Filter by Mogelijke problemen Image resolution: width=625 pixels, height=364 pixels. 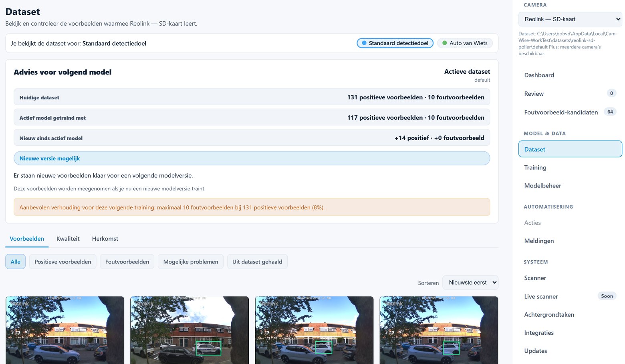191,261
